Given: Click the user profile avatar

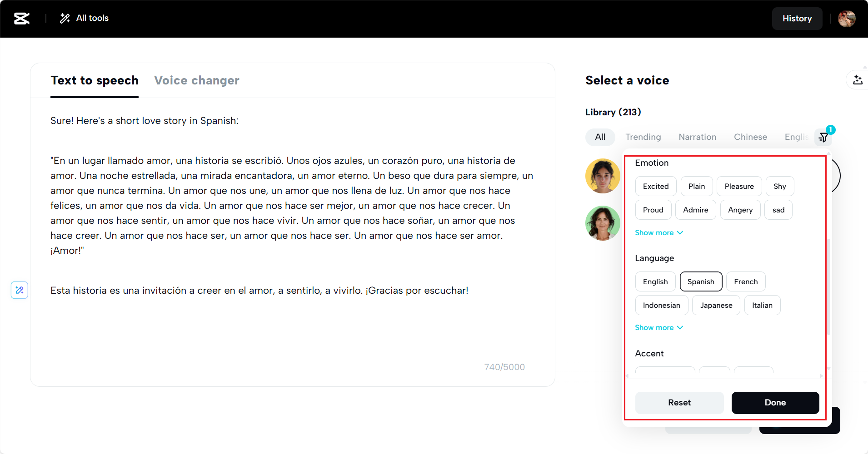Looking at the screenshot, I should (847, 19).
